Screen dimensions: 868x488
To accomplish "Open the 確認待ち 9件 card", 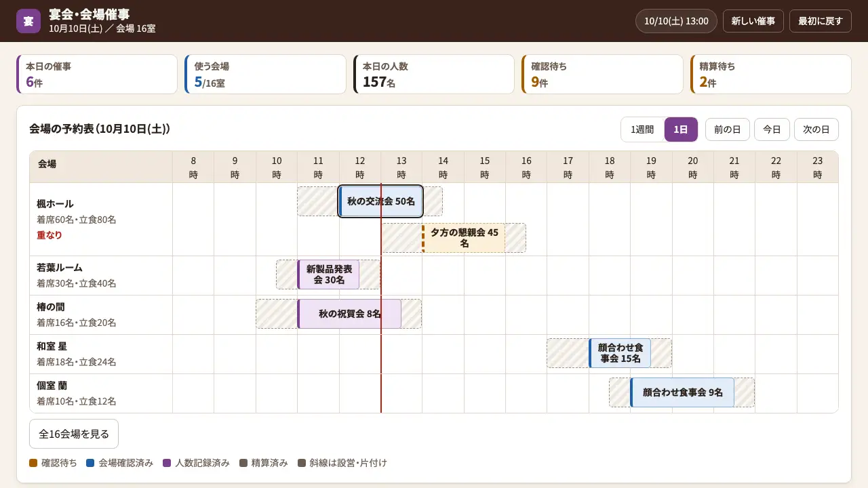I will pyautogui.click(x=602, y=75).
